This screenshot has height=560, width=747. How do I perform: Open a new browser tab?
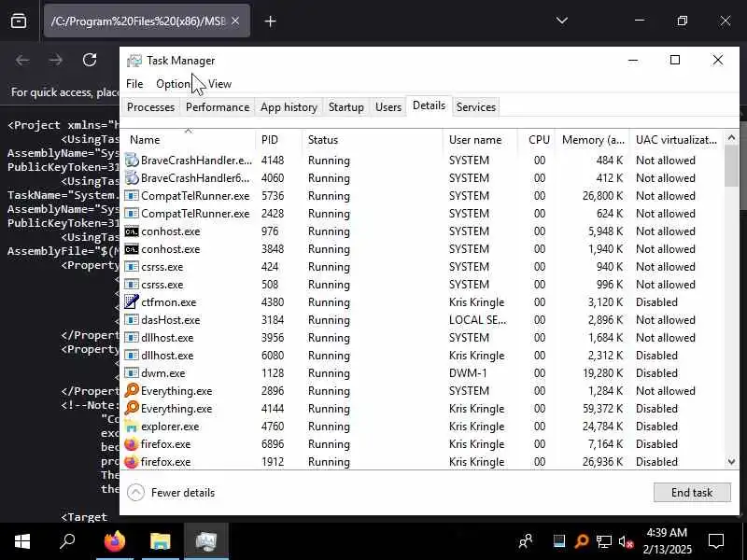click(270, 21)
